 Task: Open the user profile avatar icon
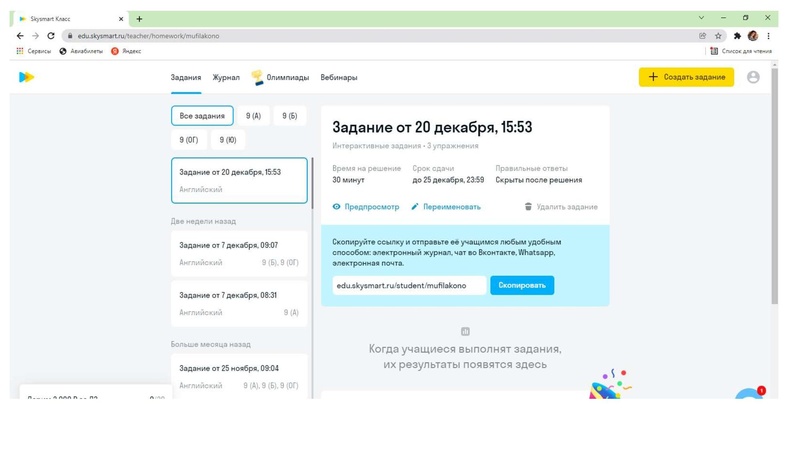(x=753, y=77)
